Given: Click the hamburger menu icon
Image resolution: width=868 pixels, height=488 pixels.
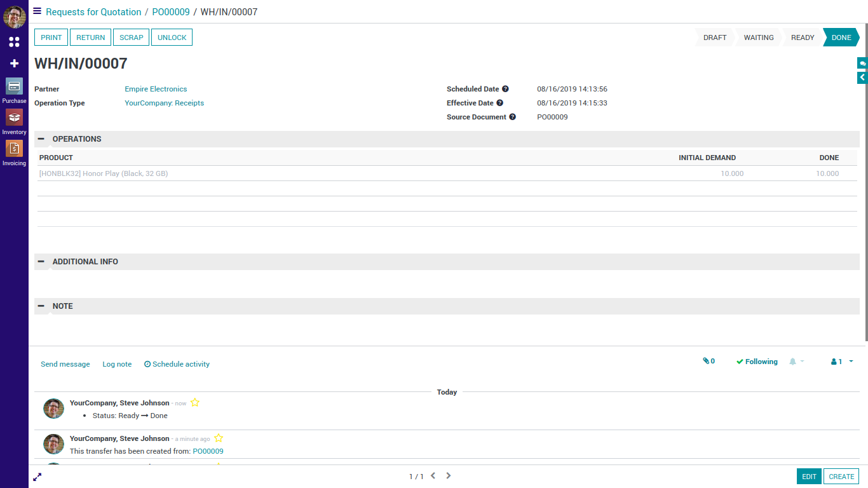Looking at the screenshot, I should (37, 11).
